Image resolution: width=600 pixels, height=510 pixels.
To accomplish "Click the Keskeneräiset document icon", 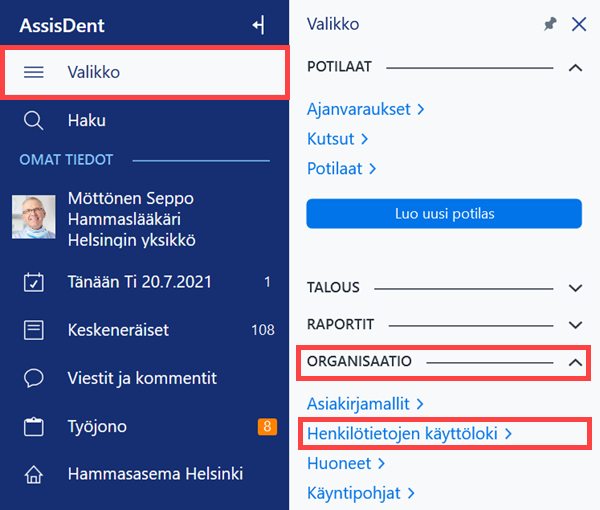I will pos(34,330).
